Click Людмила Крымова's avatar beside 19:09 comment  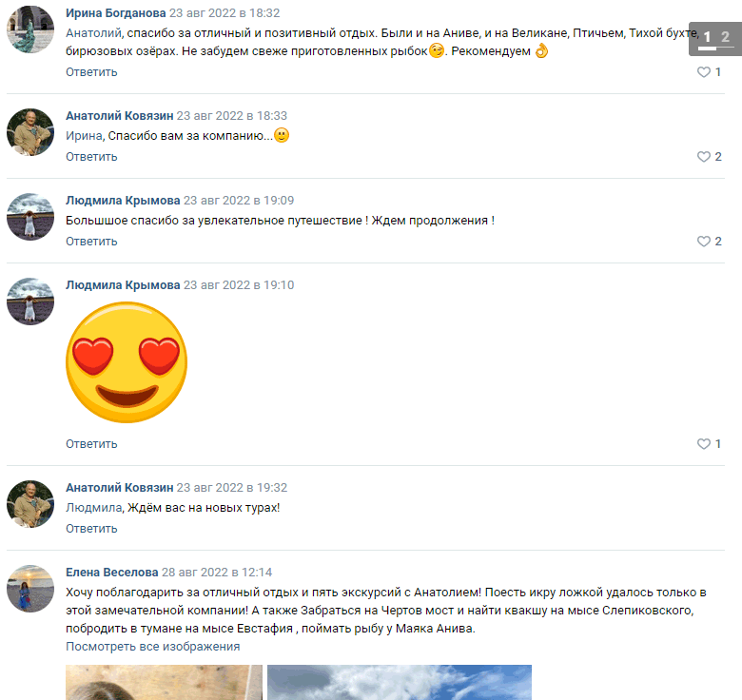point(30,217)
